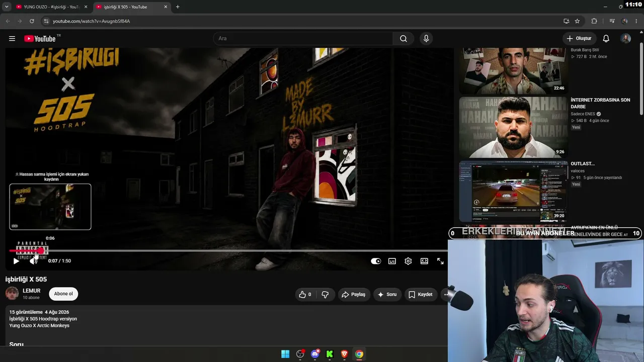Open the LEMUR channel avatar
The width and height of the screenshot is (644, 362).
[12, 294]
